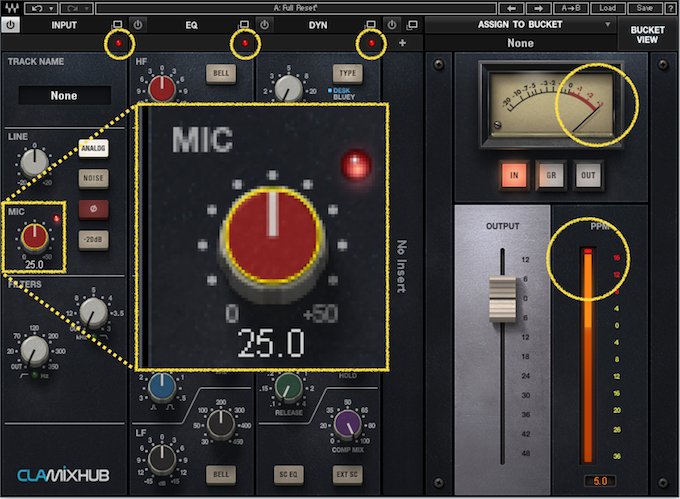Reset the clip LED below the EQ header
The width and height of the screenshot is (680, 499).
(245, 43)
